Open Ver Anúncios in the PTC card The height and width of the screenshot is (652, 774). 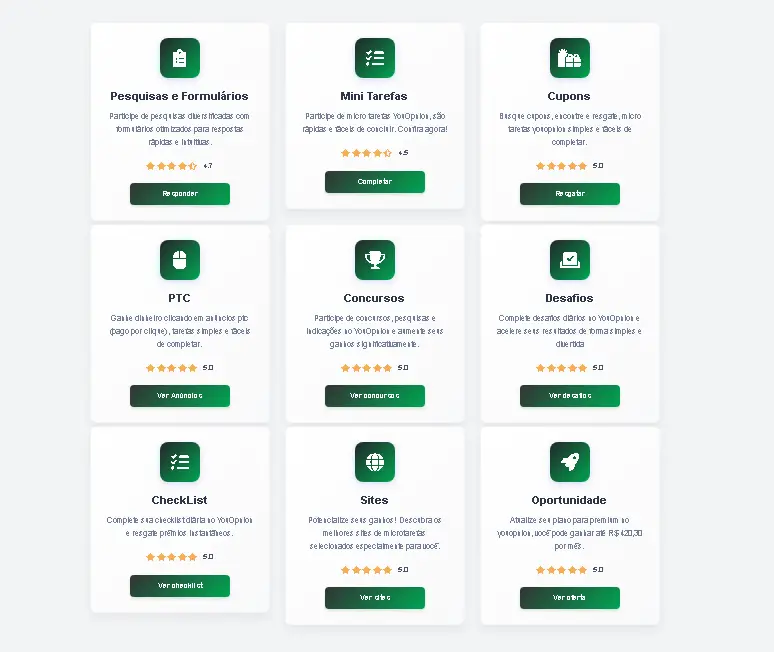[180, 396]
